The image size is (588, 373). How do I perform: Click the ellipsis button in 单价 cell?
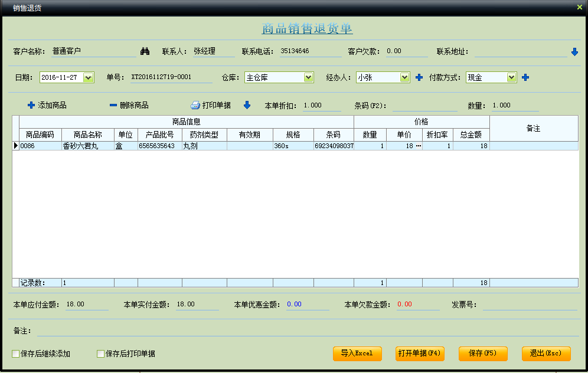coord(419,146)
